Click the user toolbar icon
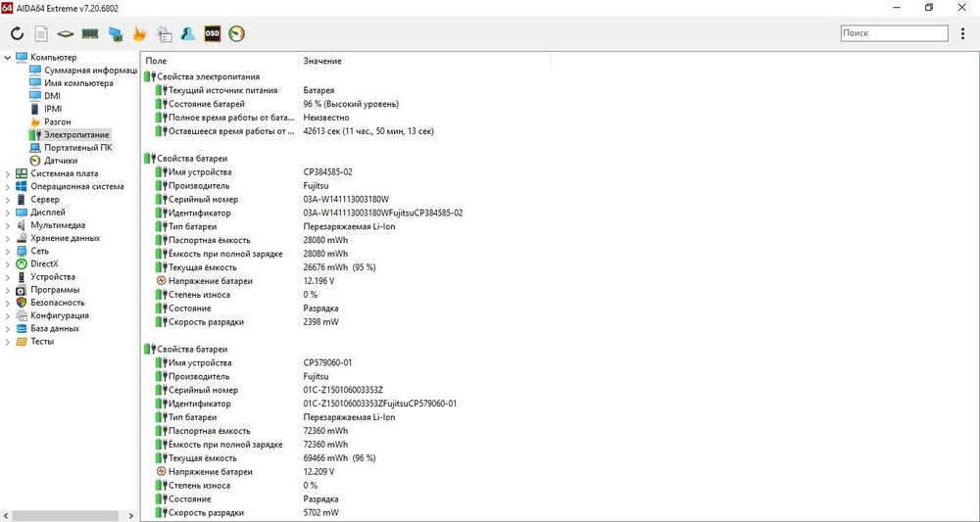980x522 pixels. click(x=187, y=33)
